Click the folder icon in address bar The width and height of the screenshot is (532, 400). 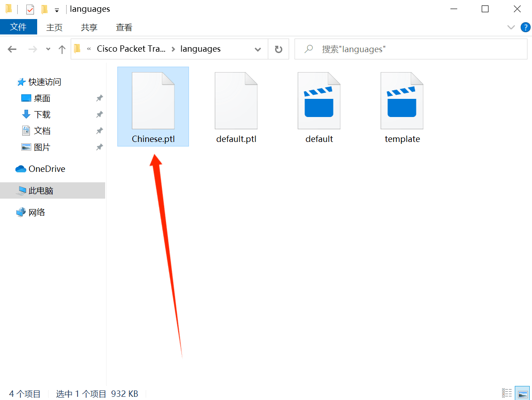point(77,49)
